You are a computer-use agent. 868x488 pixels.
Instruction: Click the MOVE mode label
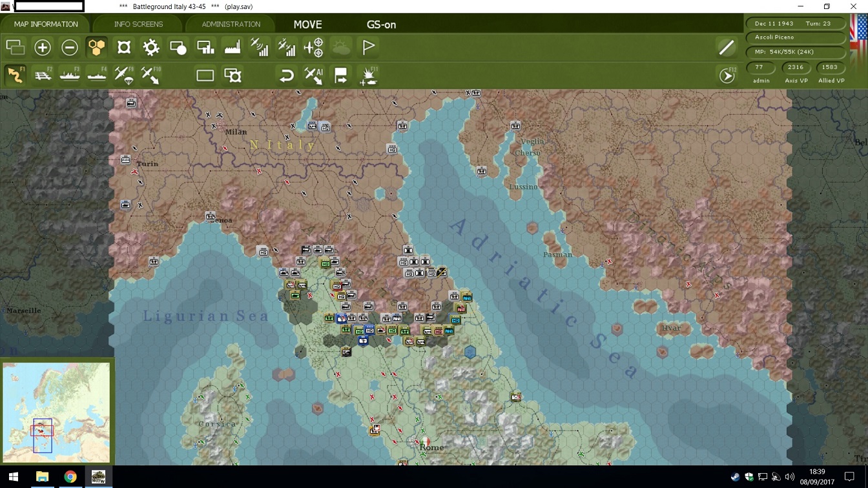307,25
